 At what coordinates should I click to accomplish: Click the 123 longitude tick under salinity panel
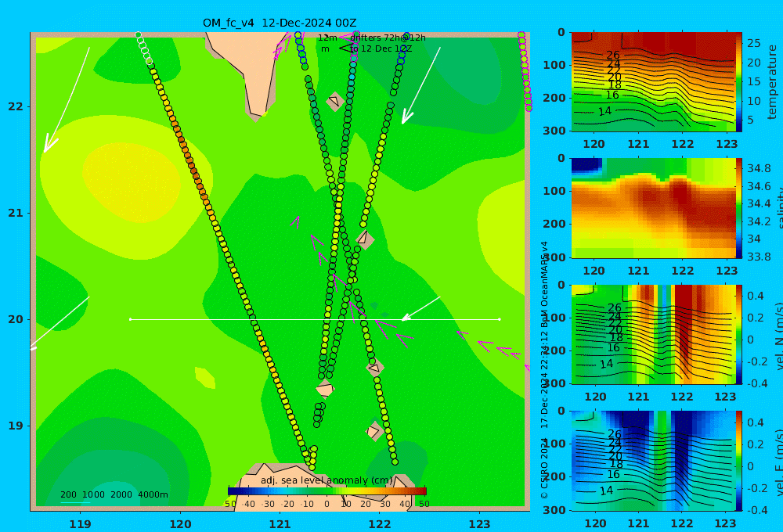click(727, 271)
